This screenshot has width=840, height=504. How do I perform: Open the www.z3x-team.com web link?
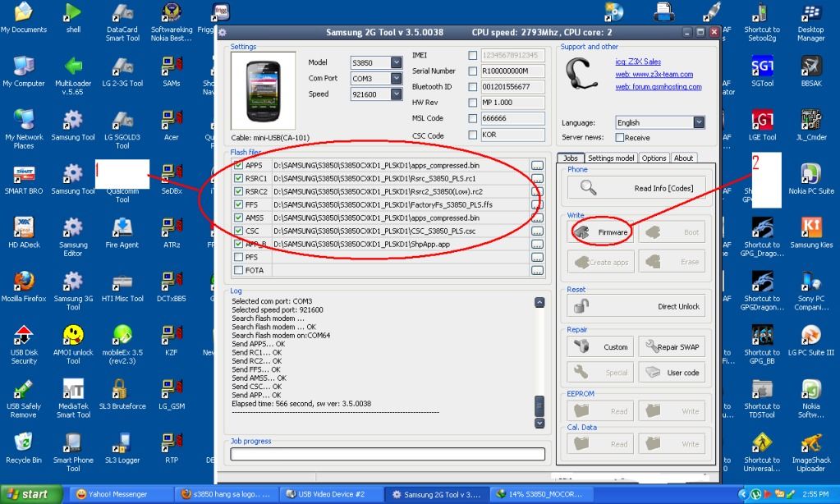coord(654,75)
